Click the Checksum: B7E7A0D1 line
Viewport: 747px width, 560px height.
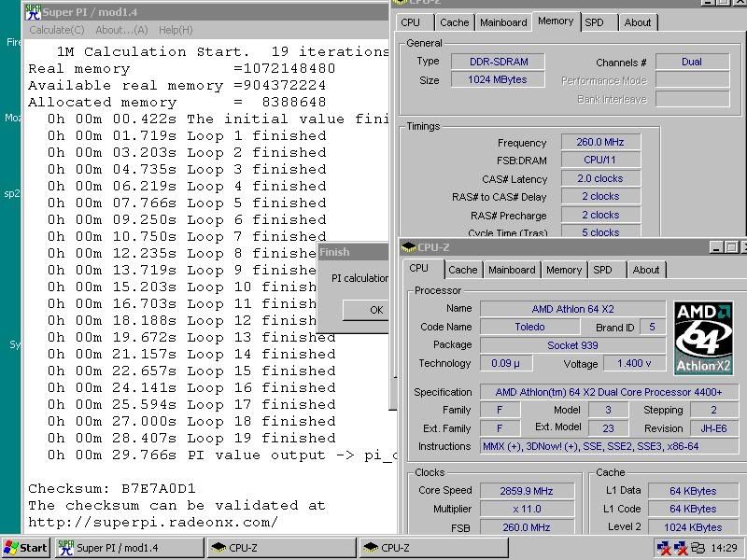click(x=112, y=488)
